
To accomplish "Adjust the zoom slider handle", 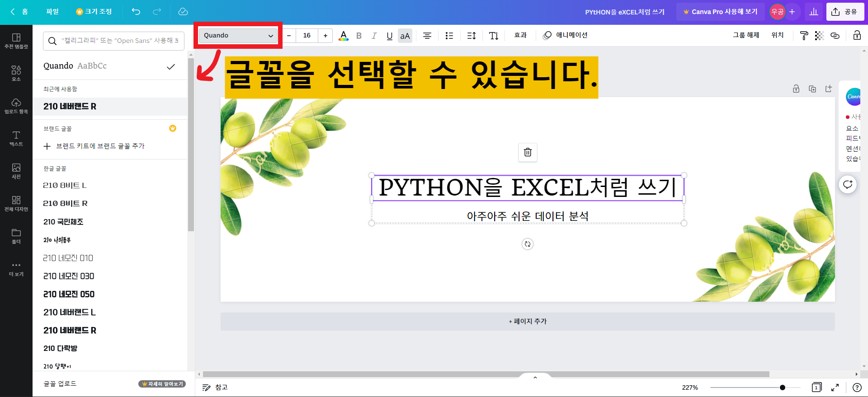I will 783,388.
